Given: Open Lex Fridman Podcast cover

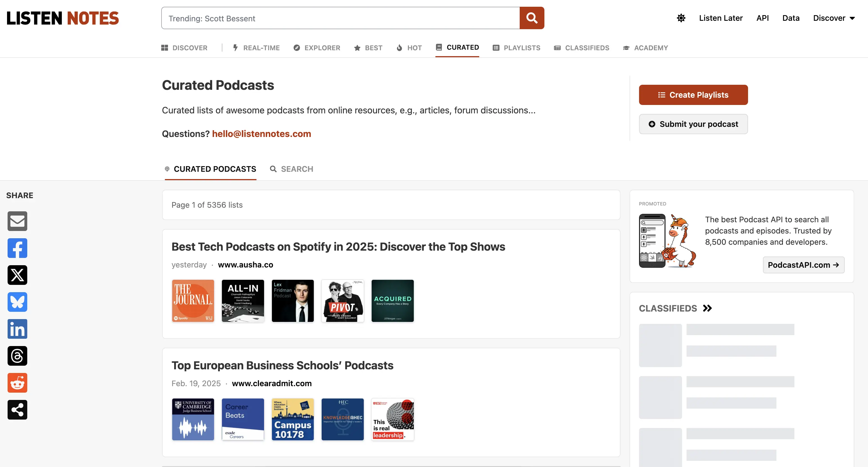Looking at the screenshot, I should (x=293, y=301).
